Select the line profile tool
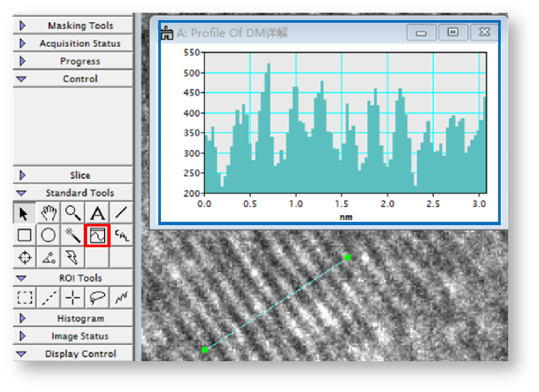539x392 pixels. click(x=97, y=236)
